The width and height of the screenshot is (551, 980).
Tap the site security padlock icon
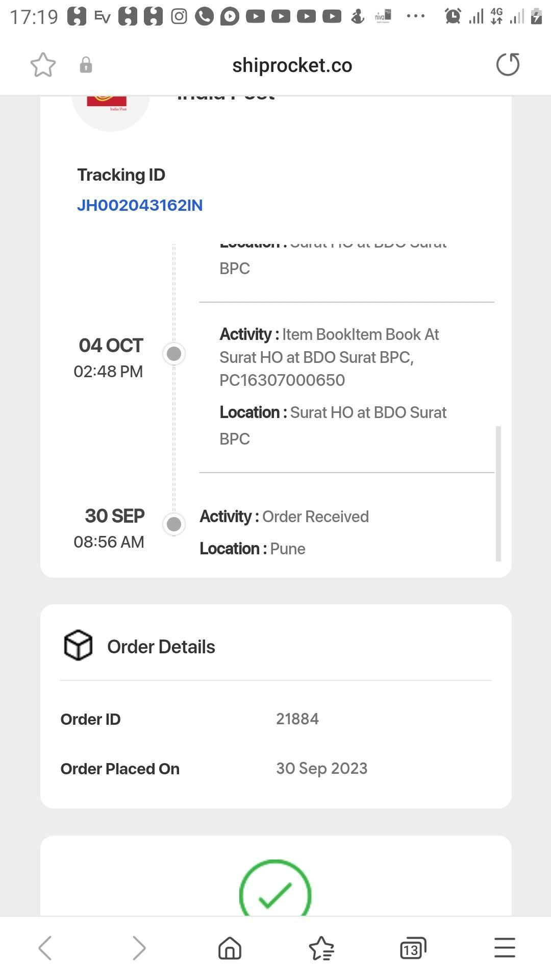[x=86, y=65]
